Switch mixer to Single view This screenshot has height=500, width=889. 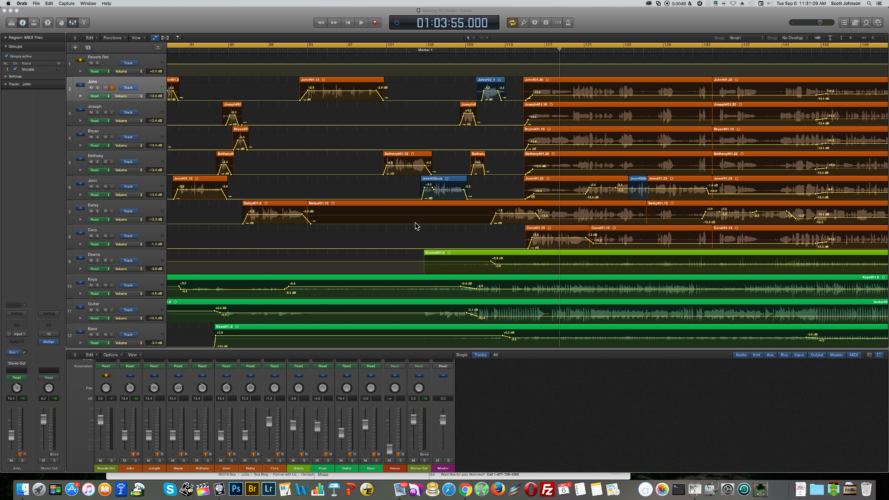coord(462,355)
